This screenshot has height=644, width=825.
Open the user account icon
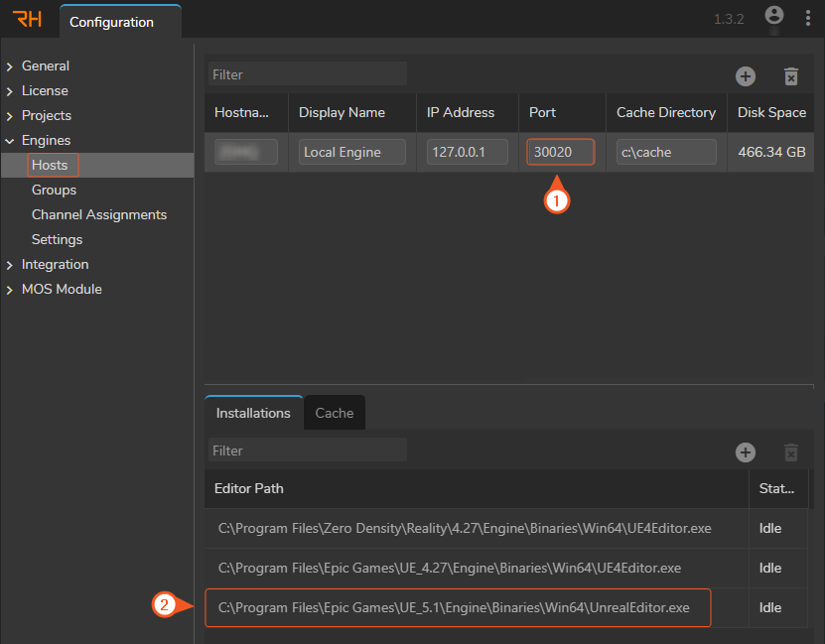click(x=774, y=16)
